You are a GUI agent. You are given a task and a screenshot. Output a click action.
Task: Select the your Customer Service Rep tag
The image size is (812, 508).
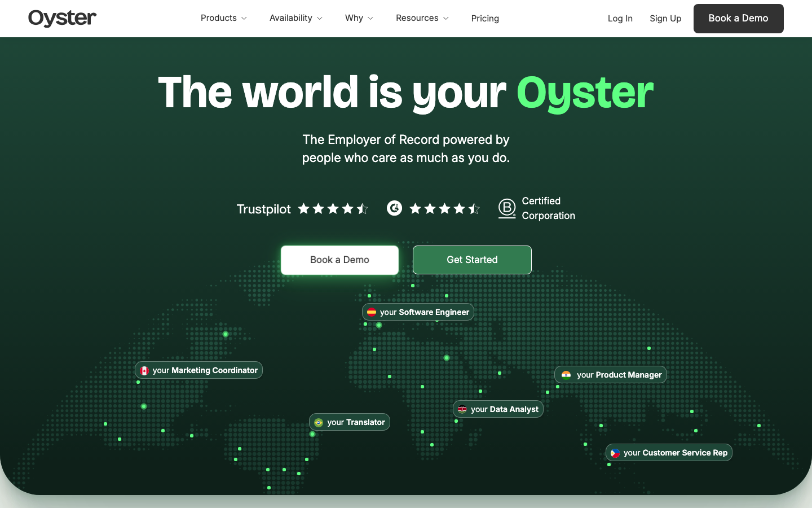pos(669,453)
